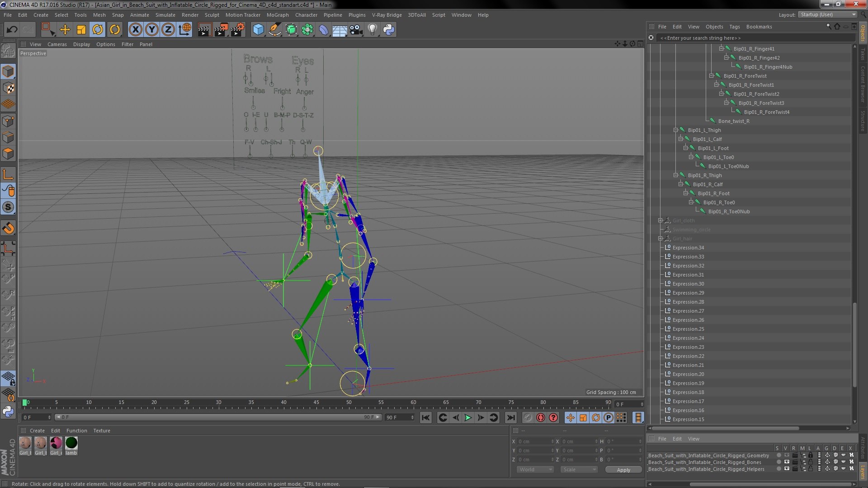Select the Girl_c material swatch
Viewport: 868px width, 488px height.
pos(56,446)
